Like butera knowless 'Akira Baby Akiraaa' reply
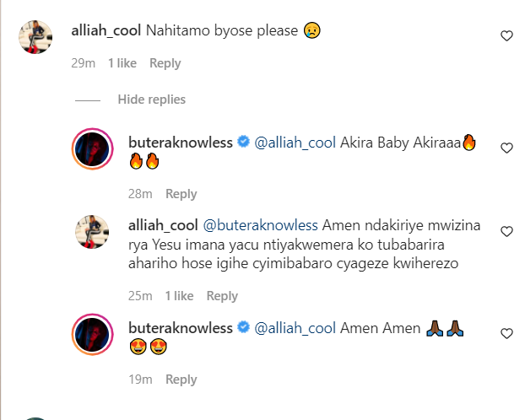The width and height of the screenshot is (525, 420). pyautogui.click(x=506, y=148)
